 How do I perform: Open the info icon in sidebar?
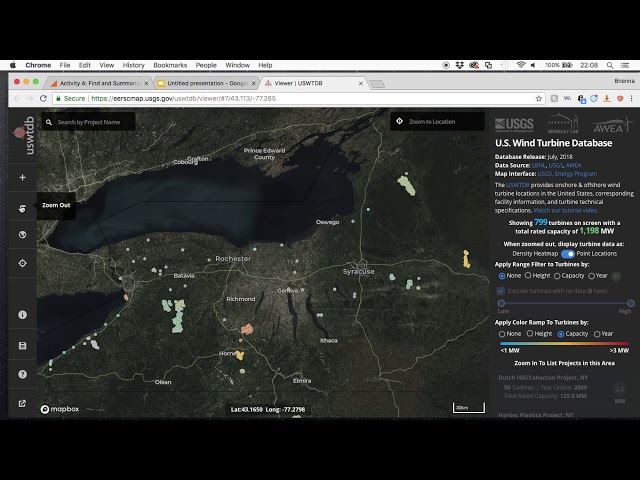(x=22, y=315)
